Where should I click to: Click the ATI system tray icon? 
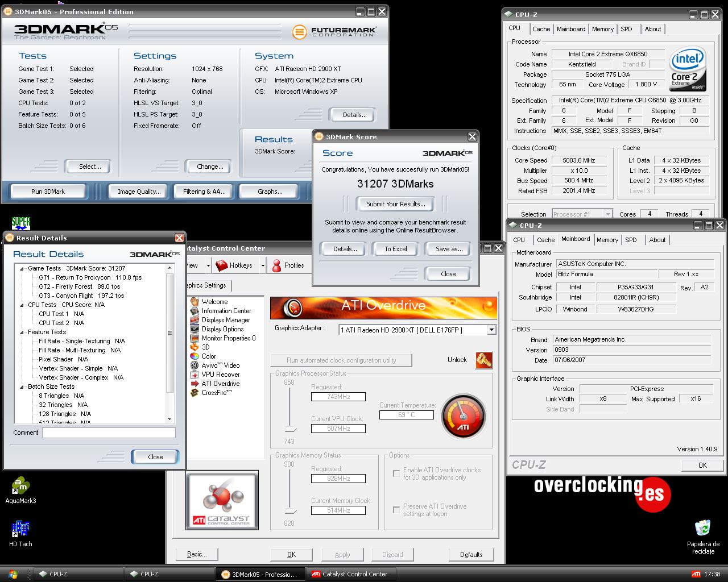pyautogui.click(x=696, y=574)
